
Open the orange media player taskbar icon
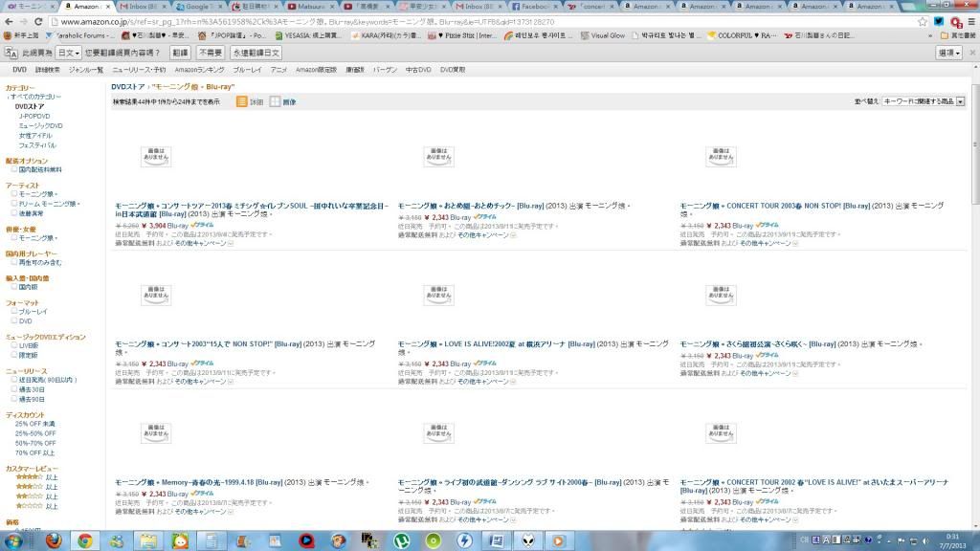click(559, 541)
